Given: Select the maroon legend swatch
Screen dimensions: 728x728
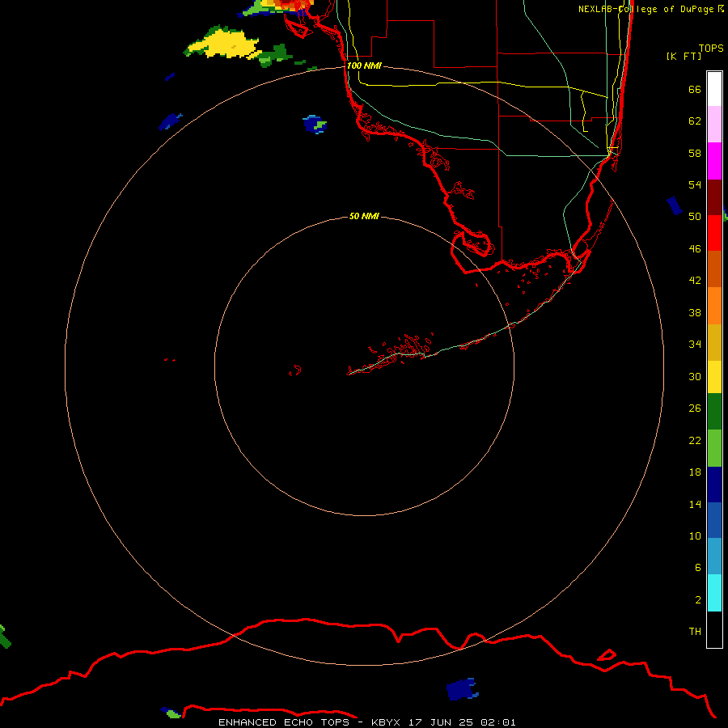Looking at the screenshot, I should click(x=714, y=197).
